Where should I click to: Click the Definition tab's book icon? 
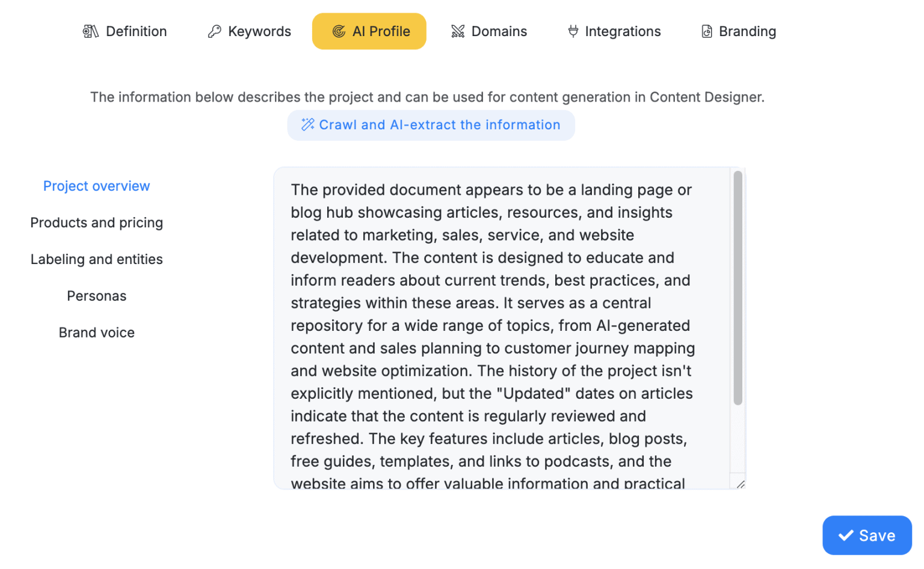(x=90, y=31)
